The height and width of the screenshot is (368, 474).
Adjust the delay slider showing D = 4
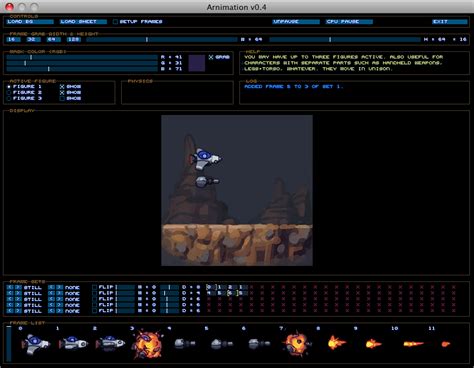[x=169, y=293]
